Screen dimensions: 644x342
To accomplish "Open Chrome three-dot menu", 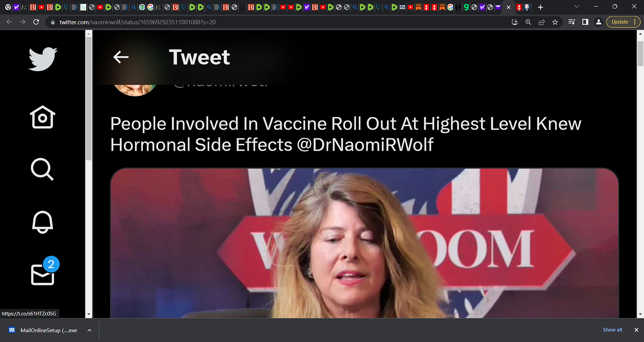I will click(x=635, y=22).
